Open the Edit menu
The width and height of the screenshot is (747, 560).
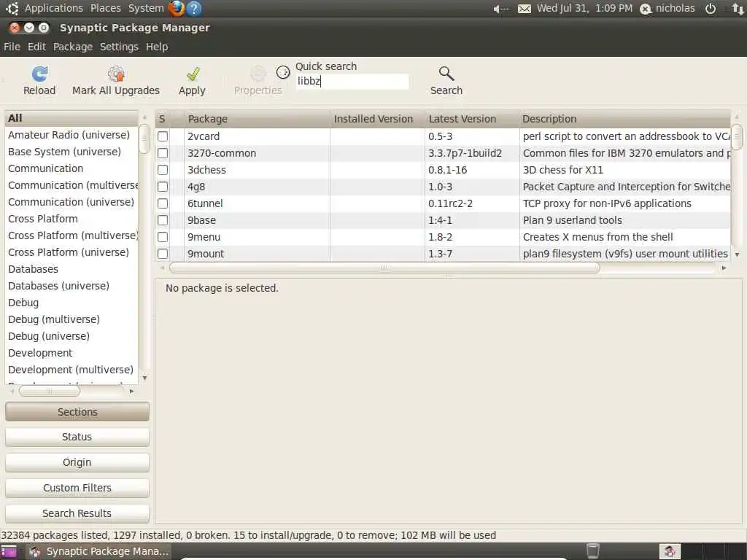click(x=36, y=47)
